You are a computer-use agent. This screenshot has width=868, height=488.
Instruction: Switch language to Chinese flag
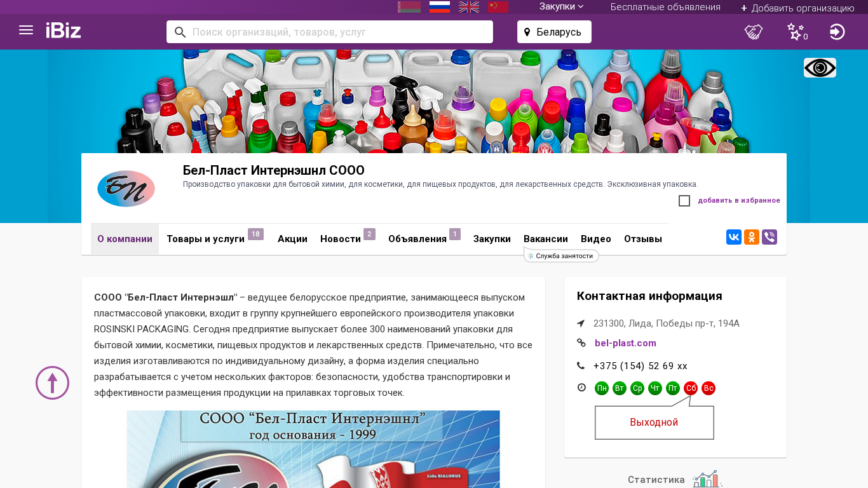(x=498, y=7)
